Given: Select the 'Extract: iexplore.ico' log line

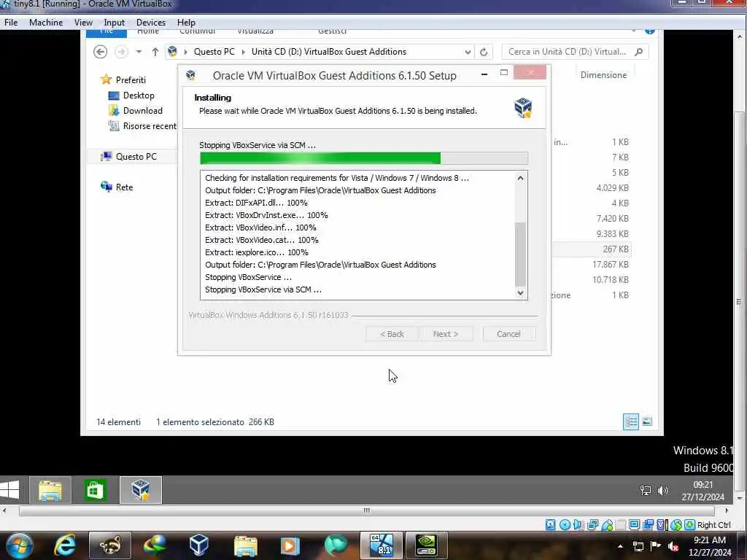Looking at the screenshot, I should pos(256,252).
